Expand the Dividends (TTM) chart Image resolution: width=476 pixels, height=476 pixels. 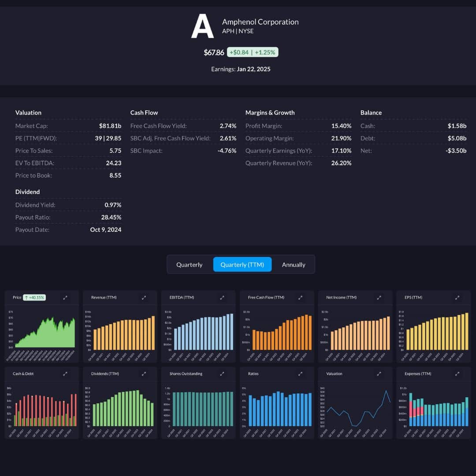tap(144, 374)
